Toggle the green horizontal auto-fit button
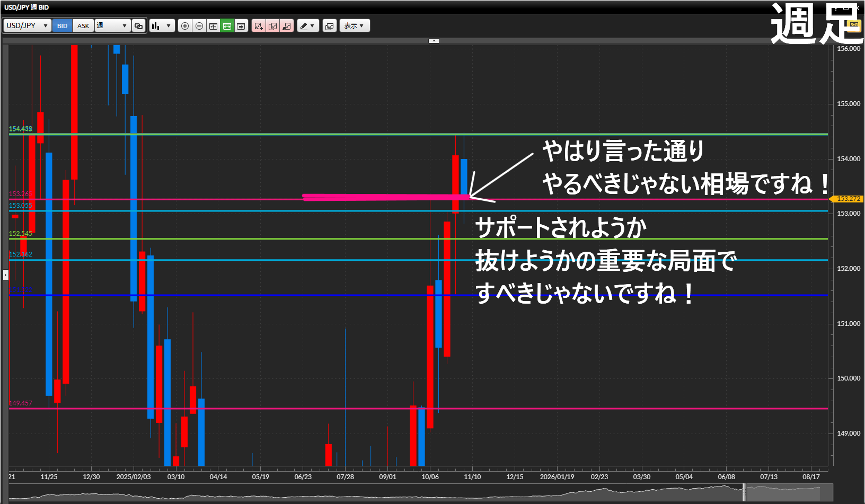Image resolution: width=865 pixels, height=504 pixels. pyautogui.click(x=227, y=26)
